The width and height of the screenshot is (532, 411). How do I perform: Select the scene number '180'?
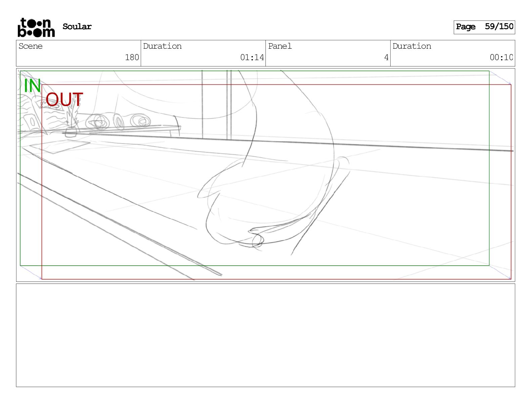click(x=132, y=57)
